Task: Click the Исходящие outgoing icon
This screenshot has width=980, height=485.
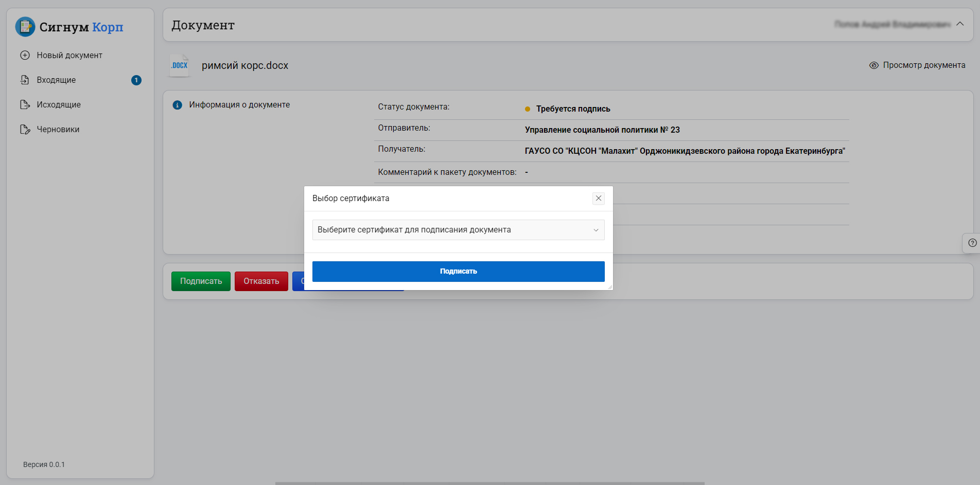Action: click(25, 104)
